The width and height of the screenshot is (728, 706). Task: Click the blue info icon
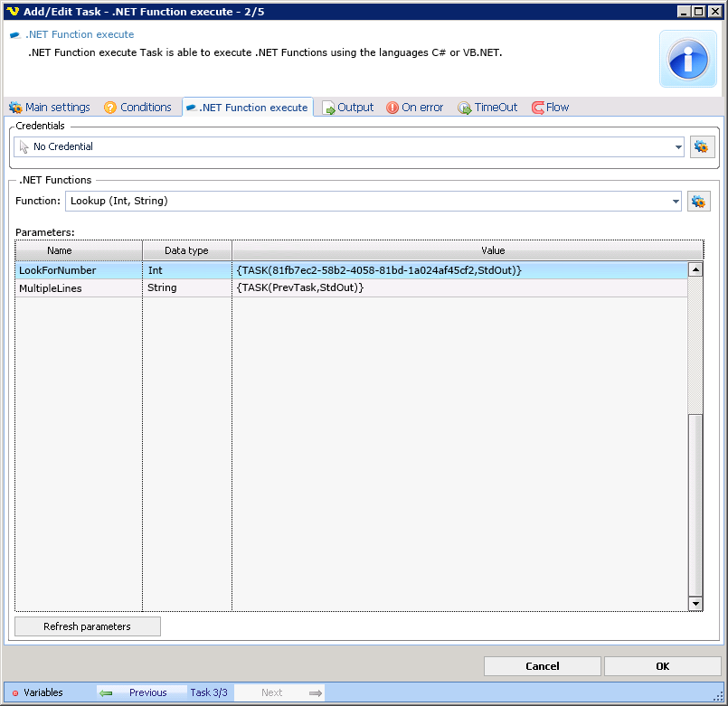point(687,59)
